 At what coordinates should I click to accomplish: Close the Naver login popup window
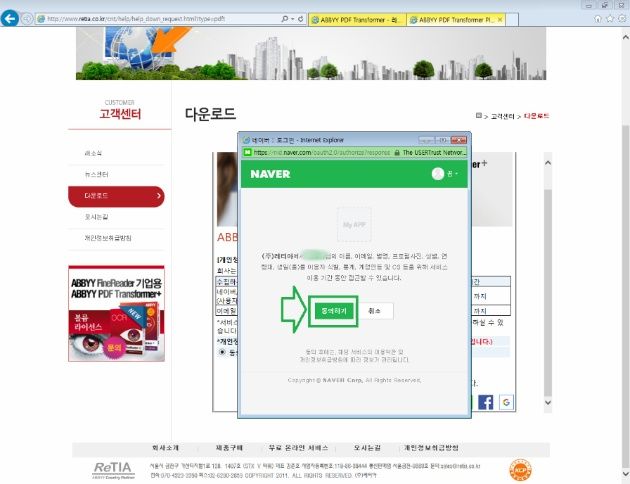tap(459, 140)
